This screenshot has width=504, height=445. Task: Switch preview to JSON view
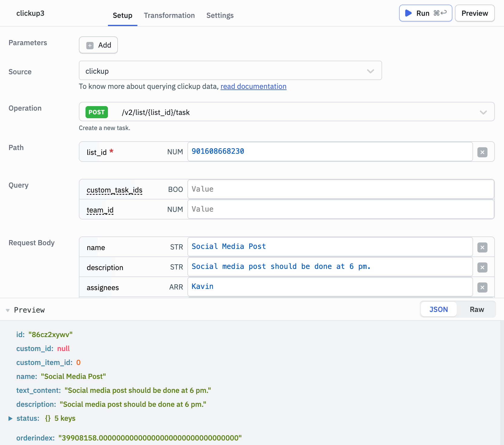[x=438, y=309]
